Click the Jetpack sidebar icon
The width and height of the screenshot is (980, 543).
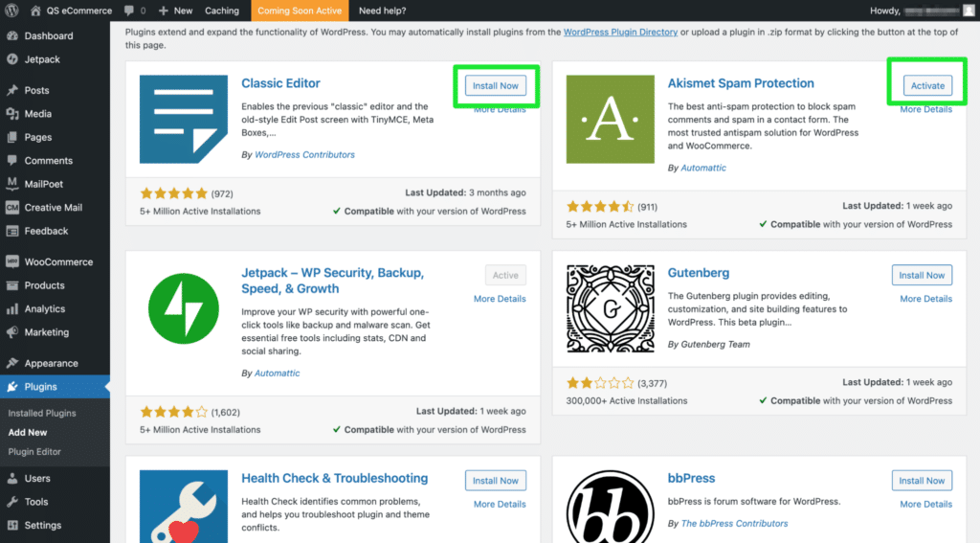pyautogui.click(x=12, y=58)
